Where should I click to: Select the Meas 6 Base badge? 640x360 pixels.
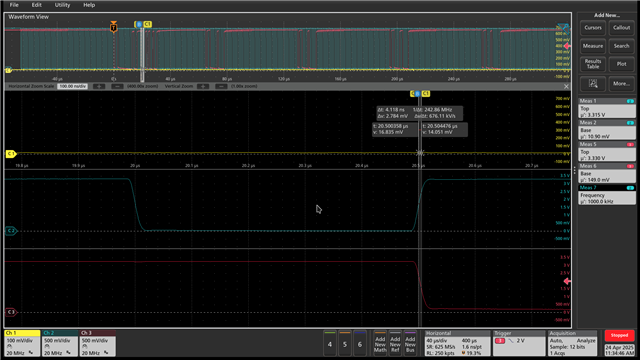coord(607,173)
